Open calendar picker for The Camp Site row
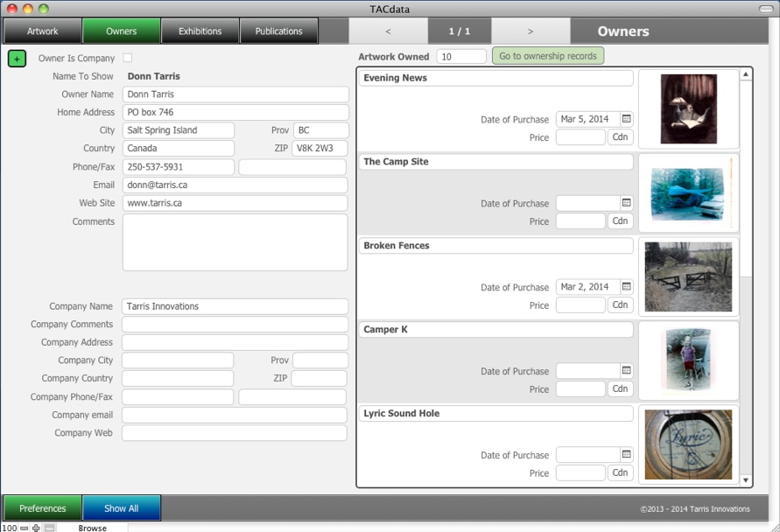The height and width of the screenshot is (532, 780). (627, 203)
